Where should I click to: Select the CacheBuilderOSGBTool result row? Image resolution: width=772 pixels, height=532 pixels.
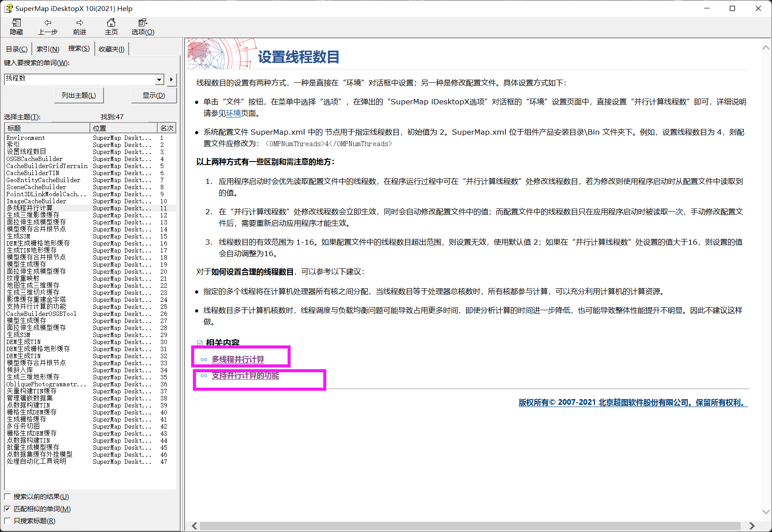[x=90, y=314]
